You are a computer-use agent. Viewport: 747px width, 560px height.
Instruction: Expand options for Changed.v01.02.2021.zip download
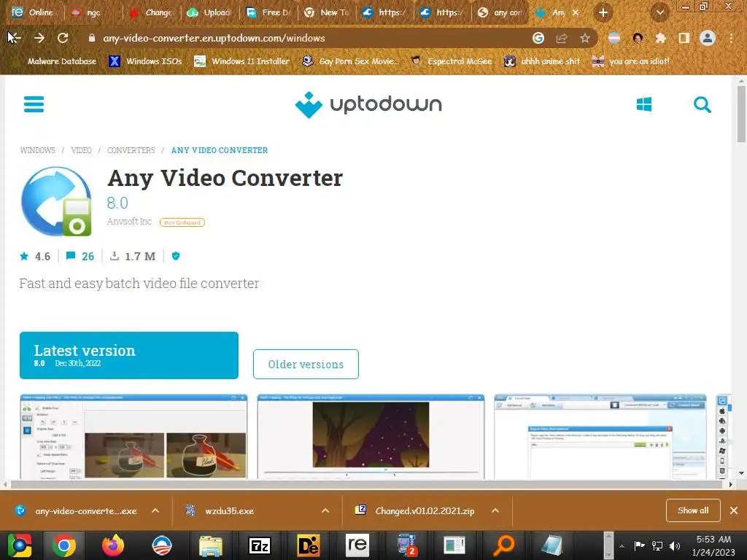click(x=495, y=511)
